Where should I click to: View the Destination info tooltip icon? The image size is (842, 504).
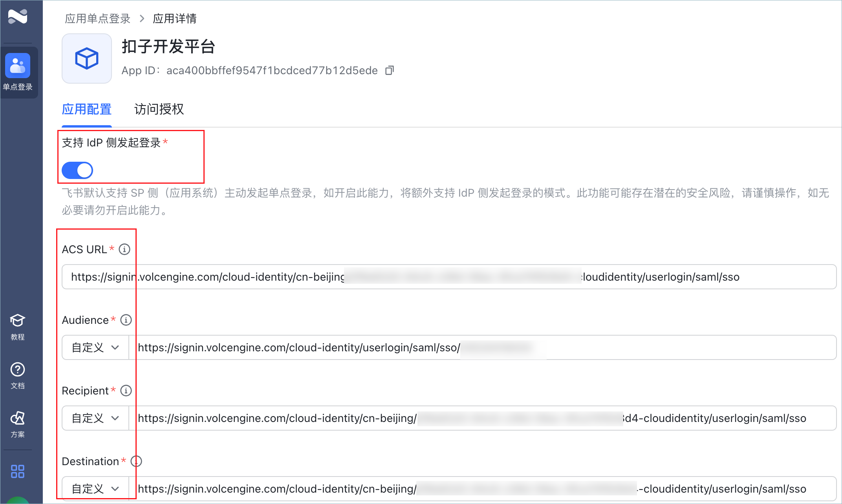click(137, 461)
